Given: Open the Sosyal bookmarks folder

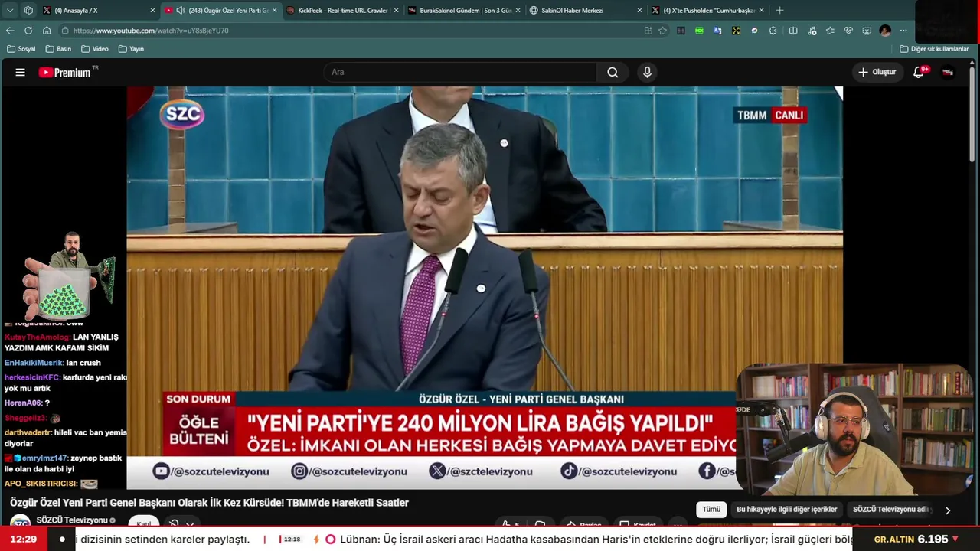Looking at the screenshot, I should tap(21, 49).
